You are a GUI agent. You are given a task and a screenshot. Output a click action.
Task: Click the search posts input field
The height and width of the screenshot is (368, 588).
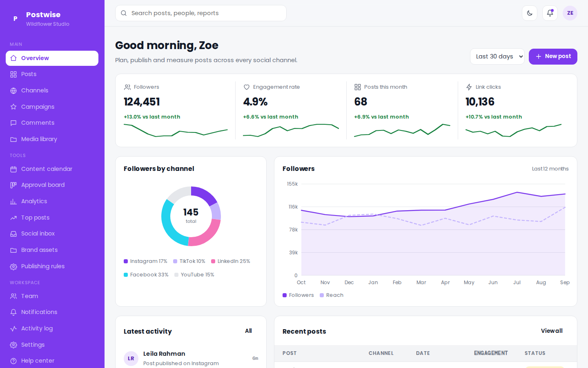[201, 13]
